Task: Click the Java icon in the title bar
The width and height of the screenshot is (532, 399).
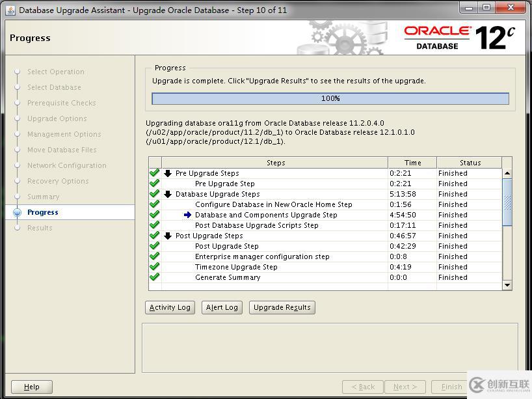Action: click(x=11, y=10)
